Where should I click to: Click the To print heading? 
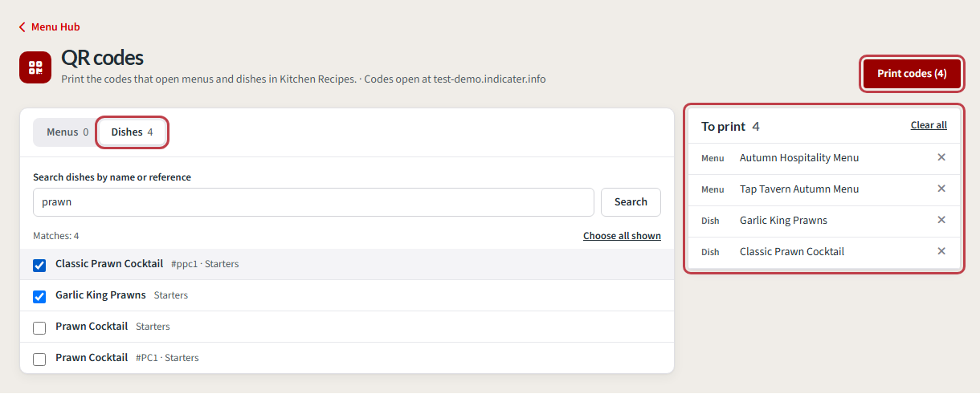coord(723,126)
